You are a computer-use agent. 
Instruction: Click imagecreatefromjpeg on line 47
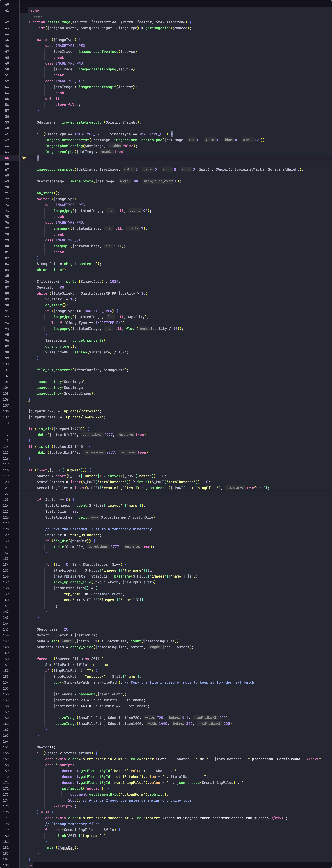tap(98, 52)
